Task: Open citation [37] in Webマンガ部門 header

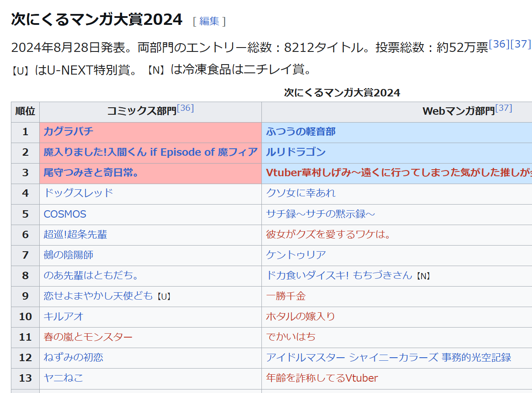Action: (503, 107)
